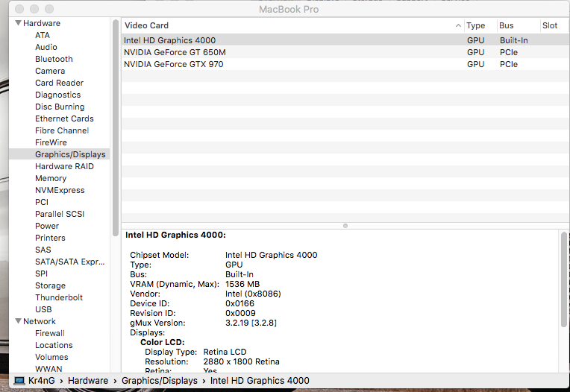570x392 pixels.
Task: Select the Intel HD Graphics 4000 row
Action: point(345,40)
